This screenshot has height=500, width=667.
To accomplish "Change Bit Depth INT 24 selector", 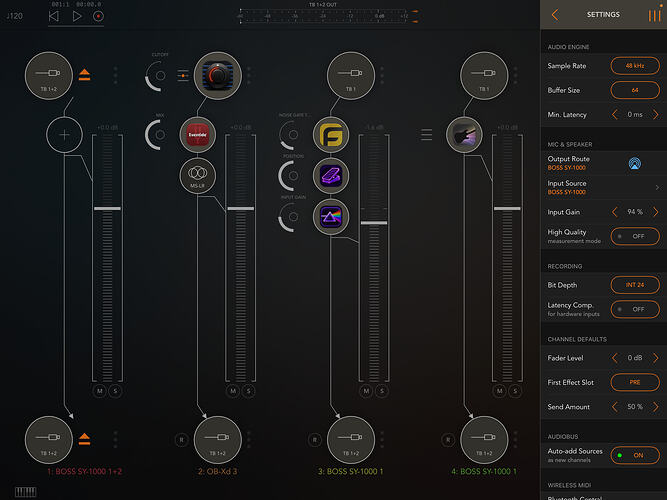I will [635, 285].
